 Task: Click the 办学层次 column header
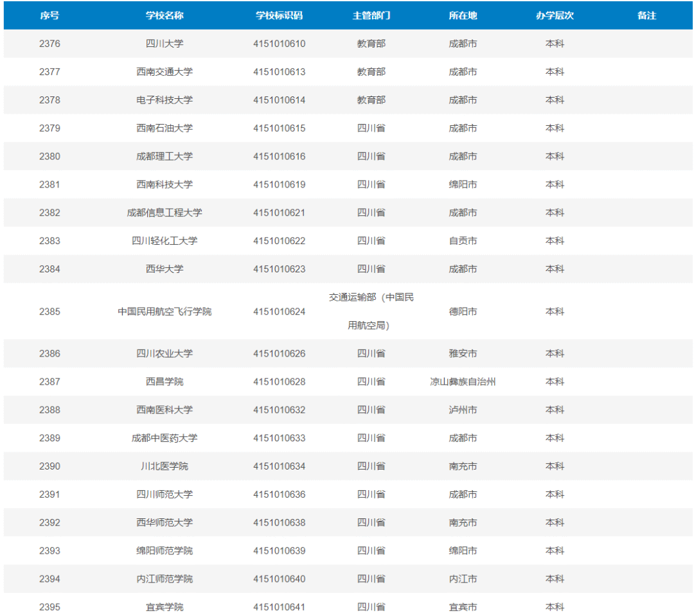pos(555,15)
